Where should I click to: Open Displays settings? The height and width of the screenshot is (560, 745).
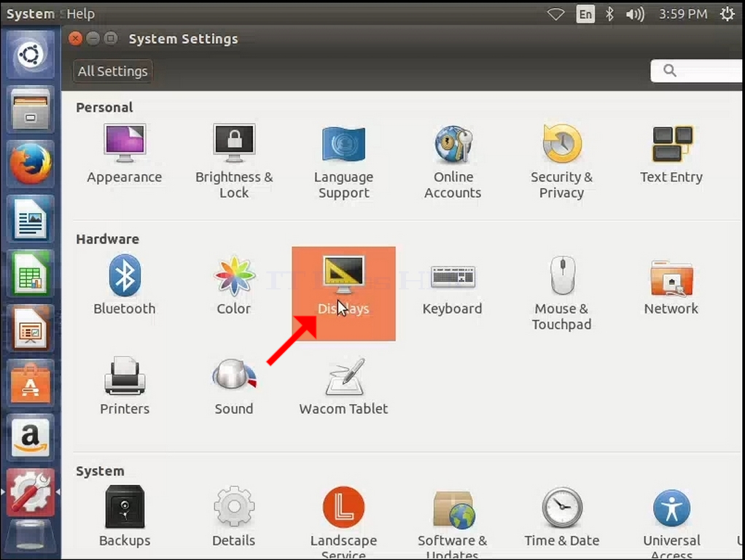point(343,293)
